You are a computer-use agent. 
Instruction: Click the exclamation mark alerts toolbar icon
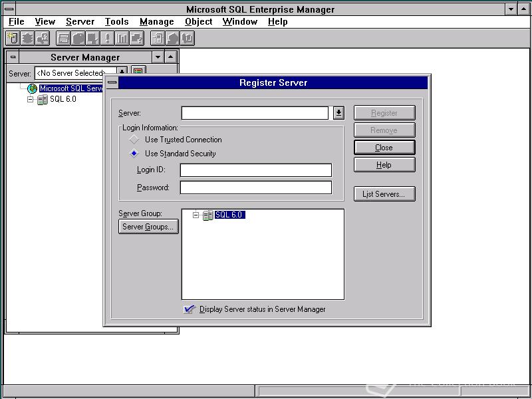(107, 38)
